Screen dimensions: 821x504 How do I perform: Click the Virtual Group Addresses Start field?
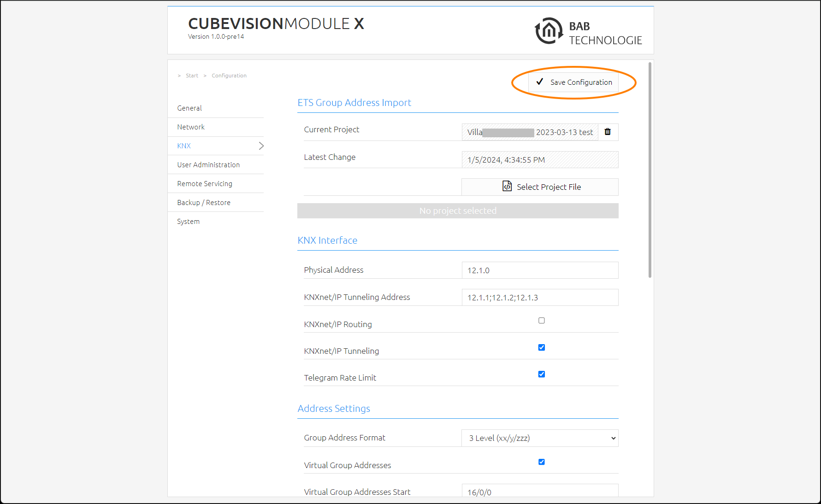point(540,491)
